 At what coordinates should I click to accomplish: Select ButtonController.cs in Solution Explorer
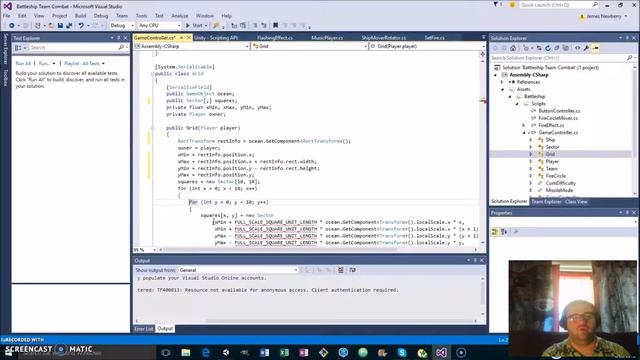click(559, 111)
